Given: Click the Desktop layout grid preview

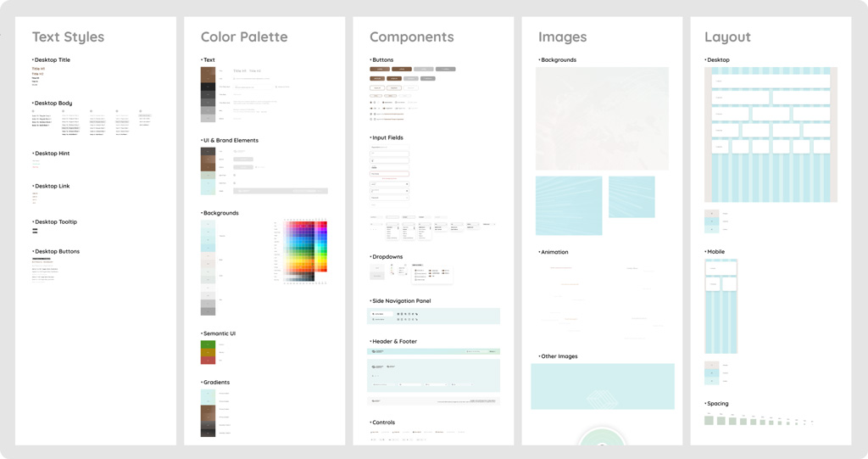Looking at the screenshot, I should point(771,134).
